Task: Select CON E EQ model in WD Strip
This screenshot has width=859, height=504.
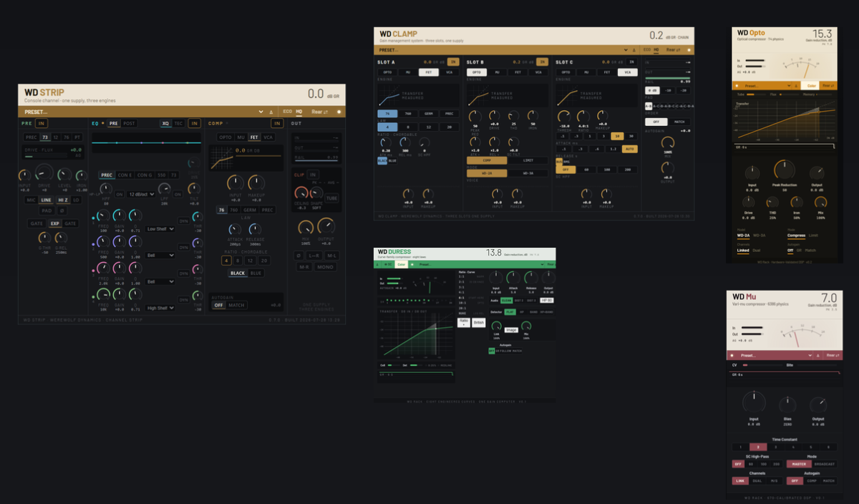Action: pyautogui.click(x=125, y=175)
